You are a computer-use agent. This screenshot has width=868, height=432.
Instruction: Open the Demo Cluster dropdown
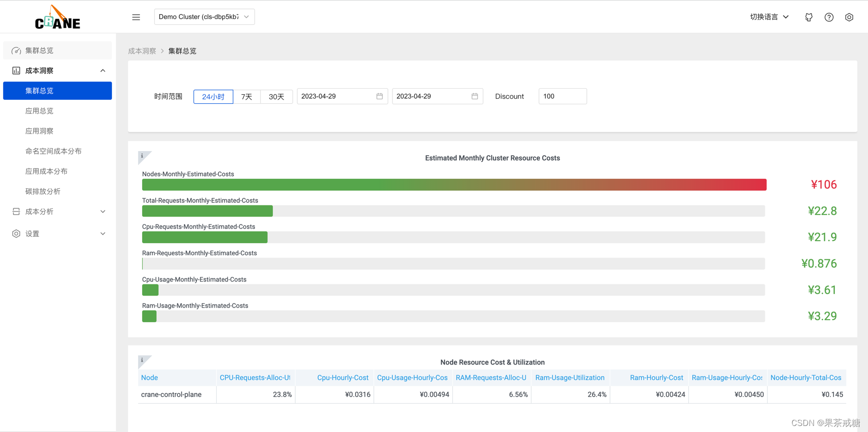[204, 17]
